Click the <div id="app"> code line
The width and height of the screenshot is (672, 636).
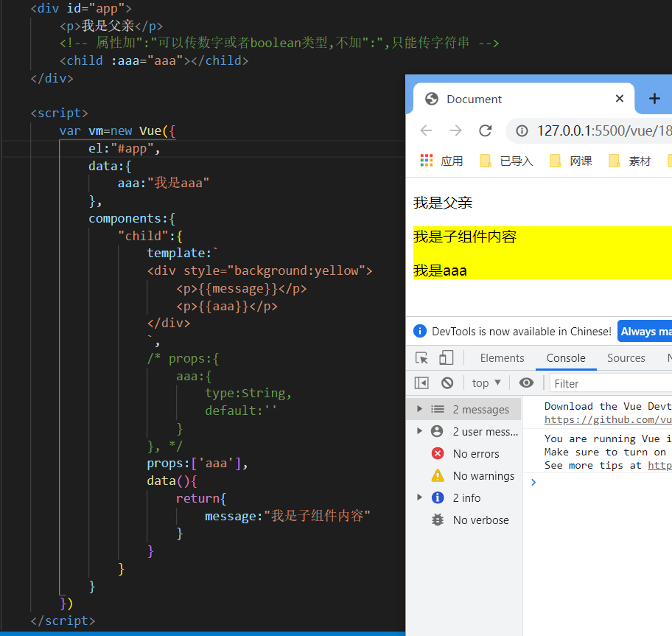[x=82, y=9]
